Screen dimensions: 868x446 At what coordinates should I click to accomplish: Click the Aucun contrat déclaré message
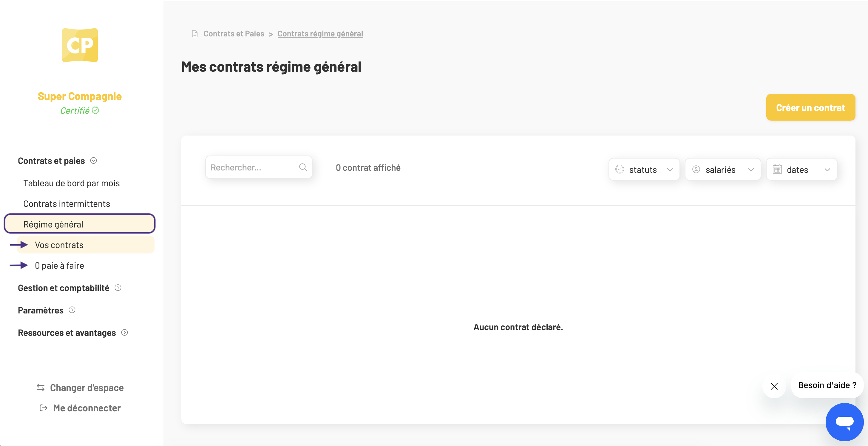click(518, 327)
